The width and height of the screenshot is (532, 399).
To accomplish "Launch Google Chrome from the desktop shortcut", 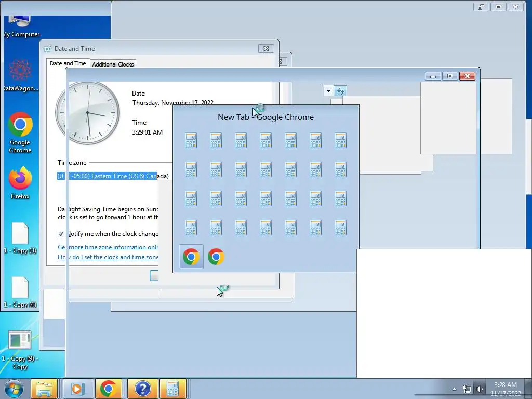I will [20, 132].
